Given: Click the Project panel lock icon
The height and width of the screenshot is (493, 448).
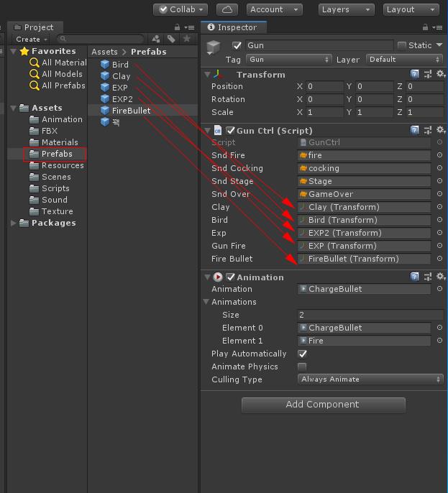Looking at the screenshot, I should (x=177, y=27).
